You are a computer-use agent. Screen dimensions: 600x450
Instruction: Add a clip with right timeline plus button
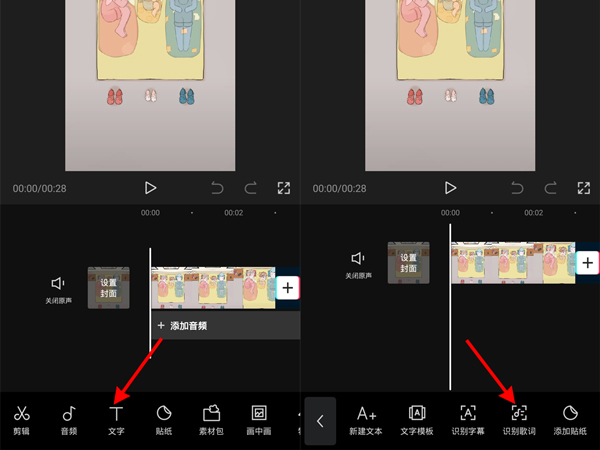pos(587,262)
